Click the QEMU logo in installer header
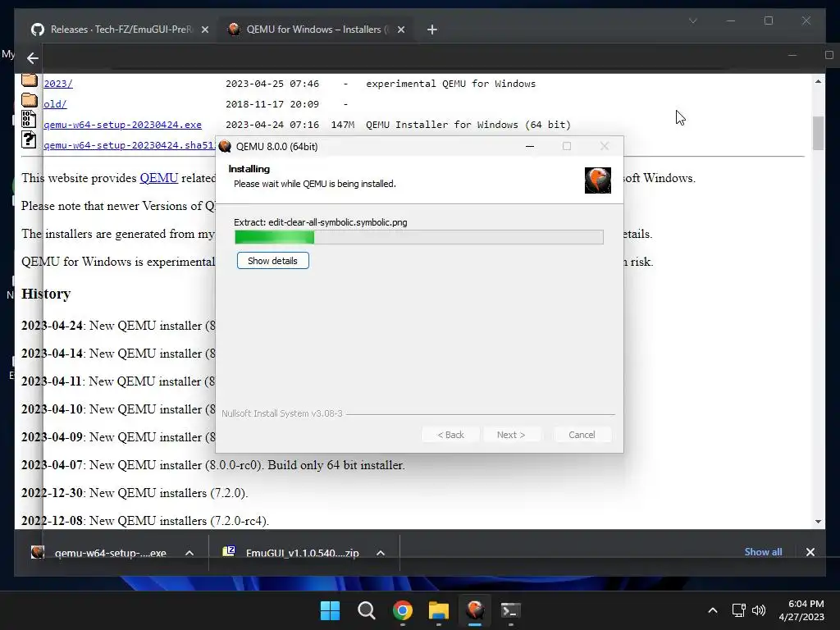The width and height of the screenshot is (840, 630). click(598, 180)
